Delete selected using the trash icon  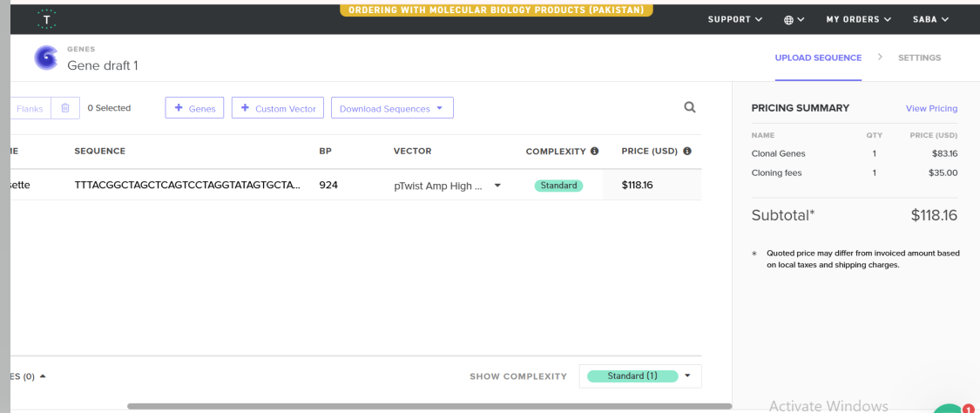point(65,108)
